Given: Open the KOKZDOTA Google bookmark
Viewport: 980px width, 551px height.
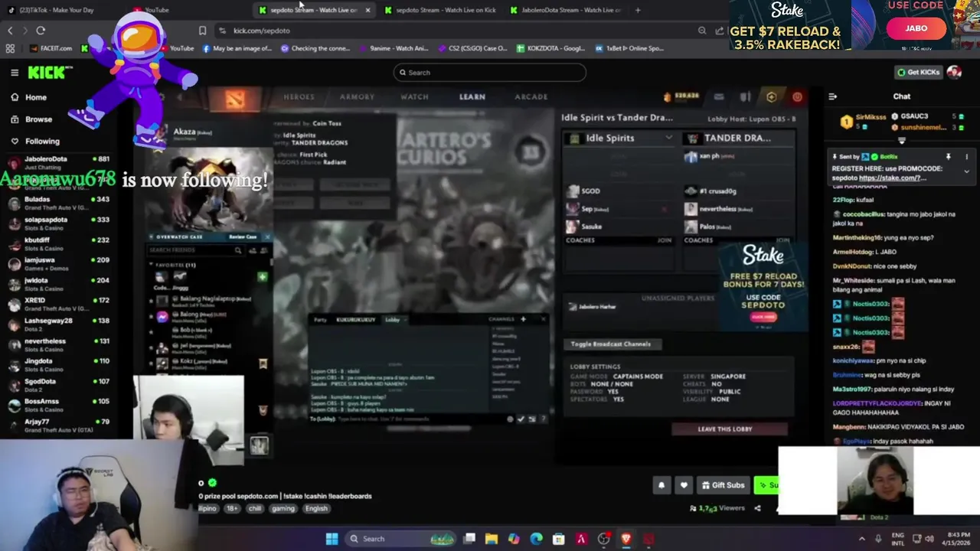Looking at the screenshot, I should pos(550,48).
